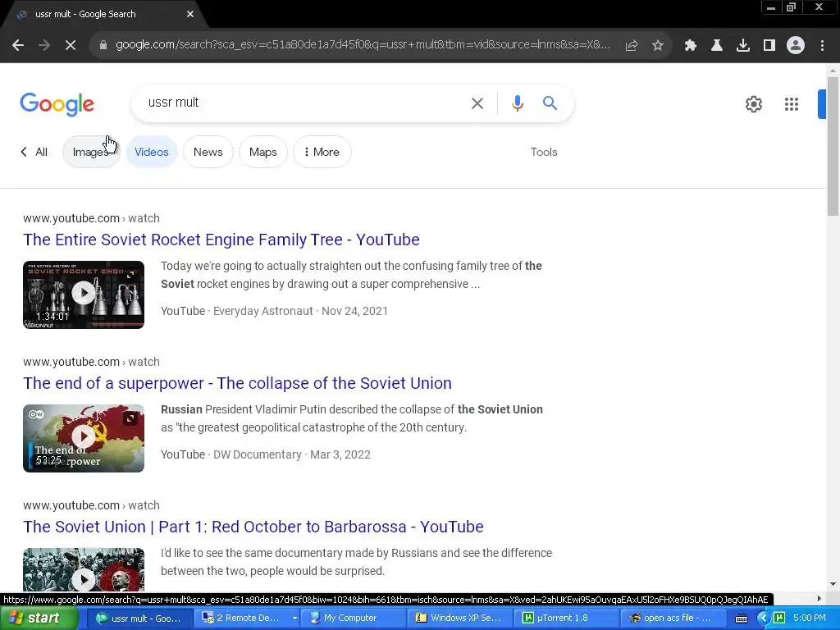Image resolution: width=840 pixels, height=630 pixels.
Task: Switch to Windows XP Se... taskbar window
Action: (x=459, y=619)
